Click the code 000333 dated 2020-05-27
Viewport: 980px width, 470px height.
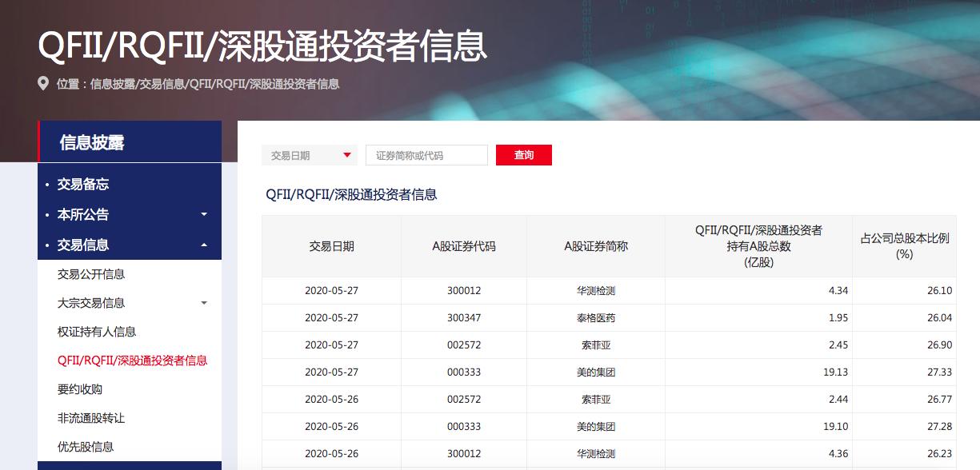click(464, 372)
